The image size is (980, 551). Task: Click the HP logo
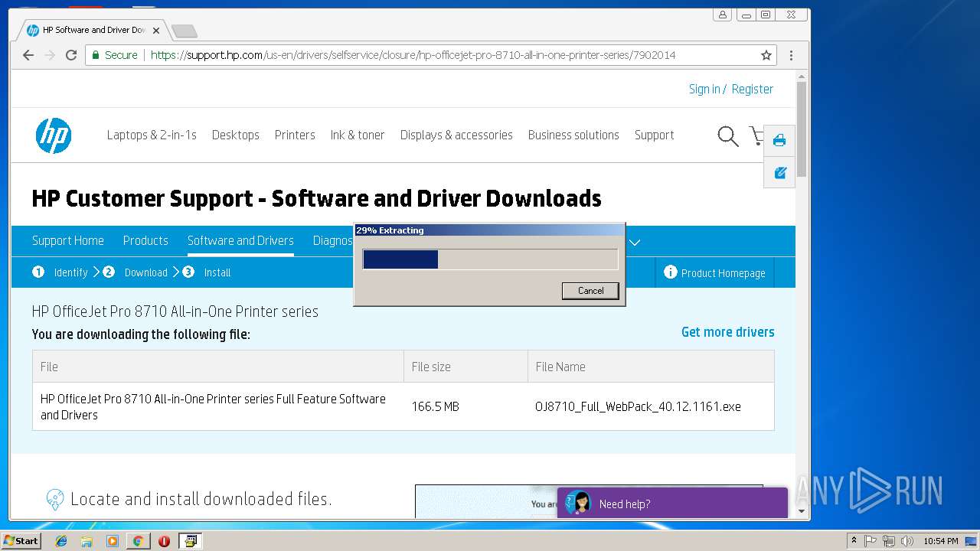click(x=54, y=135)
